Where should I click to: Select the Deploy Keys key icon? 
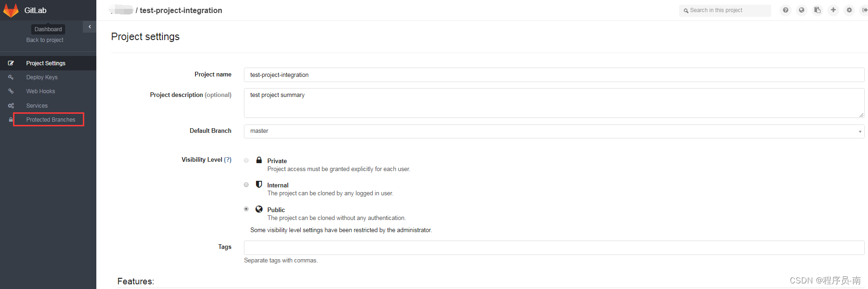coord(11,77)
